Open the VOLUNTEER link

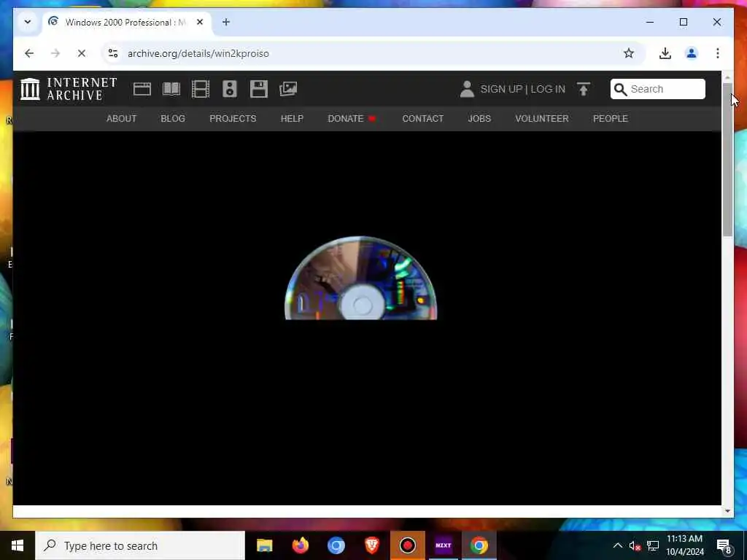pos(542,119)
